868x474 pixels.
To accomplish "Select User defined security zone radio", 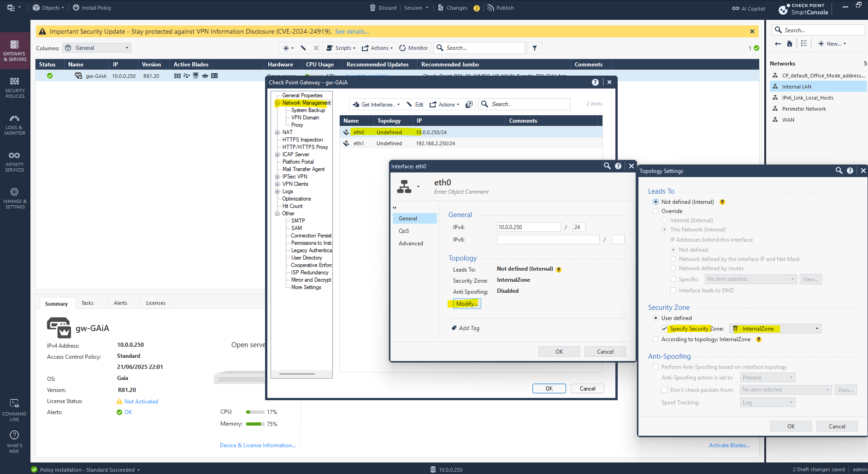I will click(655, 318).
